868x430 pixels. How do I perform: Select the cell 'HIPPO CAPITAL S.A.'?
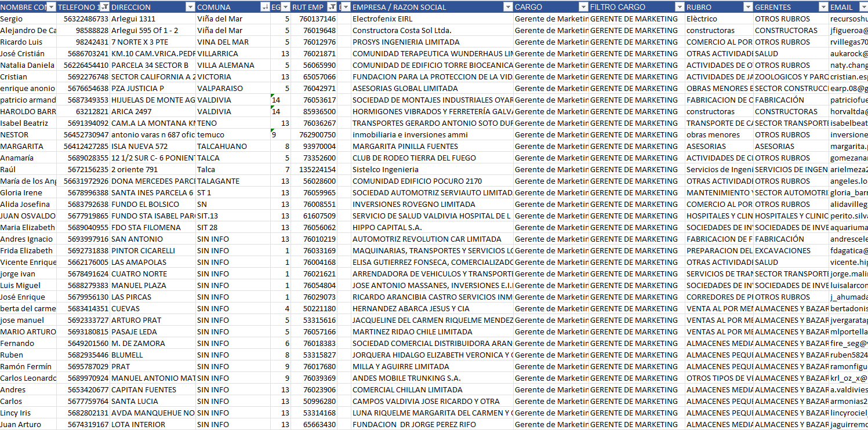[432, 227]
